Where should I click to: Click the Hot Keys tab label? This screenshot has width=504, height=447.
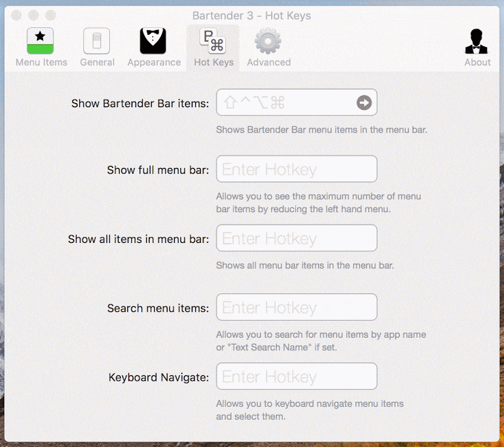click(x=214, y=62)
